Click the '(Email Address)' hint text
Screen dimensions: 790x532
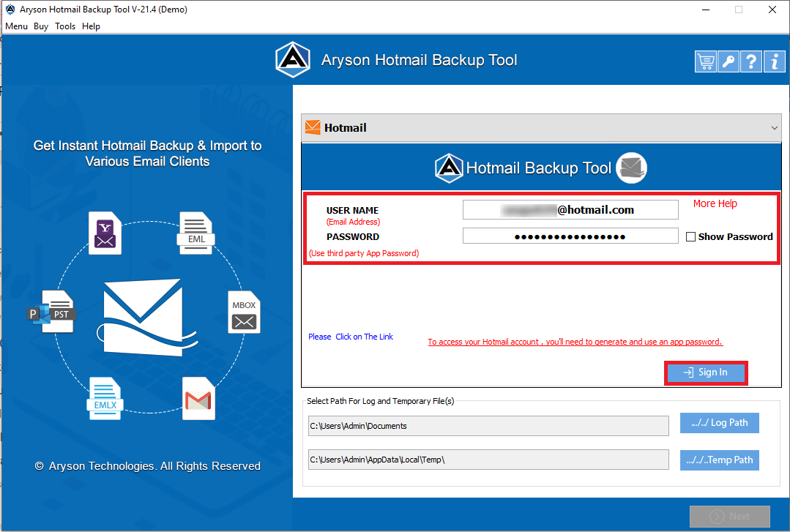[x=353, y=222]
